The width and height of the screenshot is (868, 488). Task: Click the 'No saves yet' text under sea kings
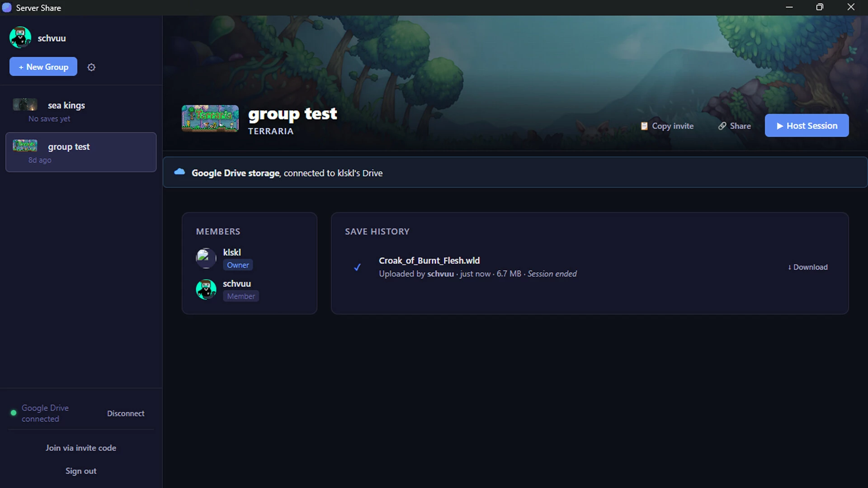click(49, 119)
